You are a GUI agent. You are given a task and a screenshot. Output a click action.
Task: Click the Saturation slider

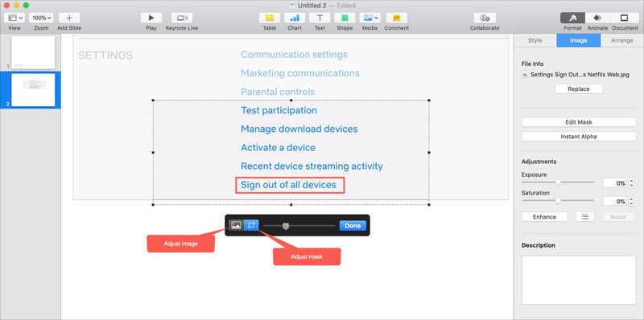point(558,201)
